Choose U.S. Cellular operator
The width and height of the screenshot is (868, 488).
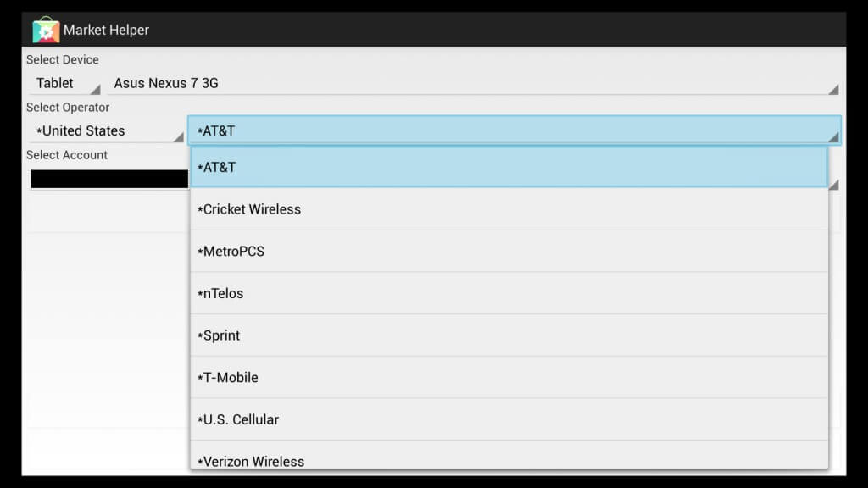pos(509,419)
